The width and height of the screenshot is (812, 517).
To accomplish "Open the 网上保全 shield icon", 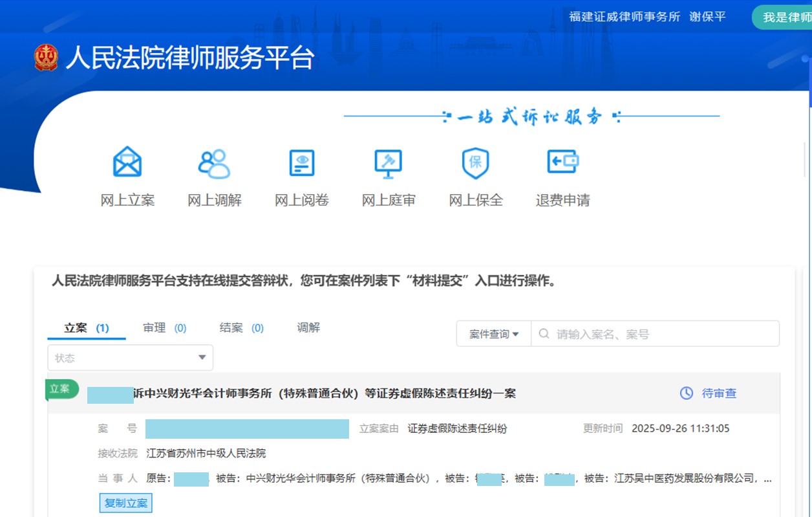I will pos(476,163).
